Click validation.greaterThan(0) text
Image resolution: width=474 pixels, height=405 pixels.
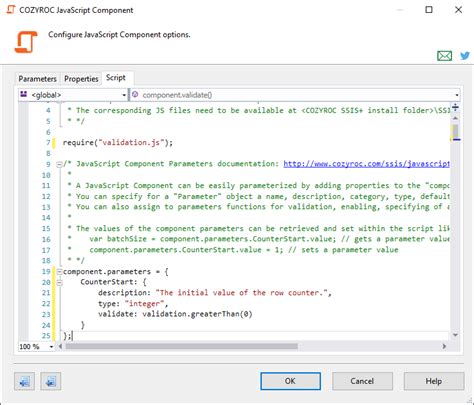pyautogui.click(x=197, y=314)
